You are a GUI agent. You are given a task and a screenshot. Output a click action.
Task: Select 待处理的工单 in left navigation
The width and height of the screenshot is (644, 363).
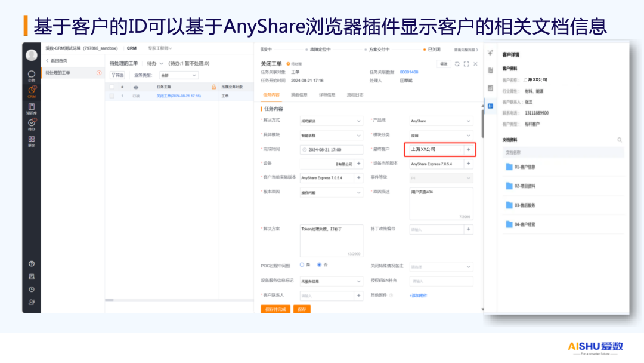[x=73, y=73]
